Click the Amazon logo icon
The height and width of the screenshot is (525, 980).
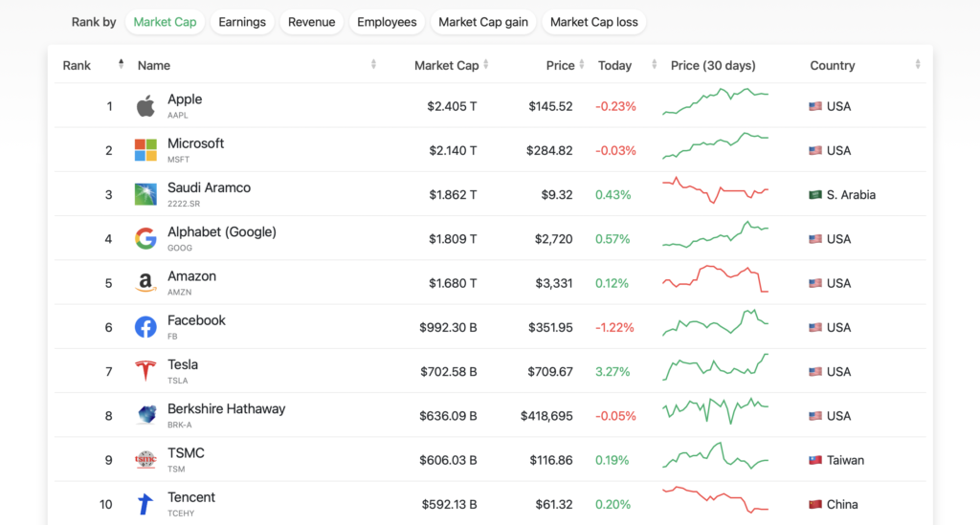[x=145, y=283]
